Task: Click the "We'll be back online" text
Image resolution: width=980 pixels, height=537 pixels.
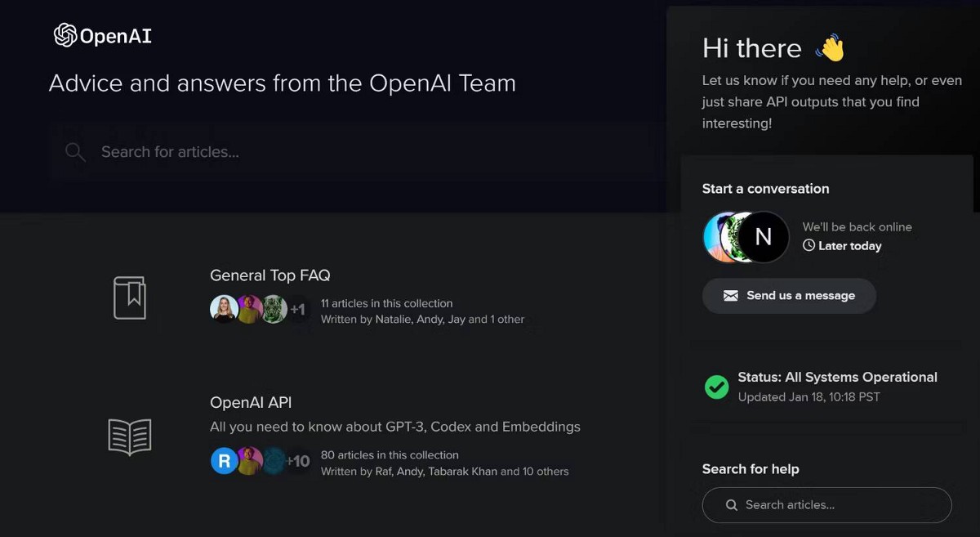Action: 857,226
